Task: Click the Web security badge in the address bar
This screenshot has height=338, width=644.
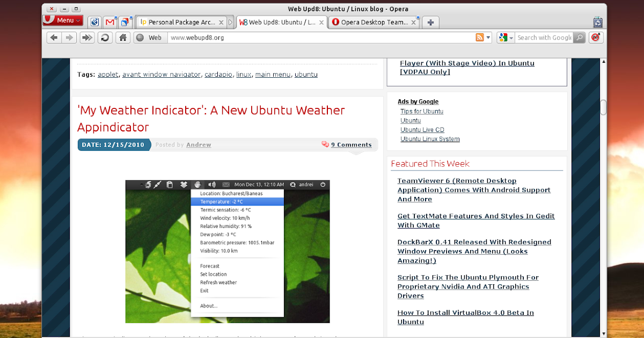Action: (x=150, y=38)
